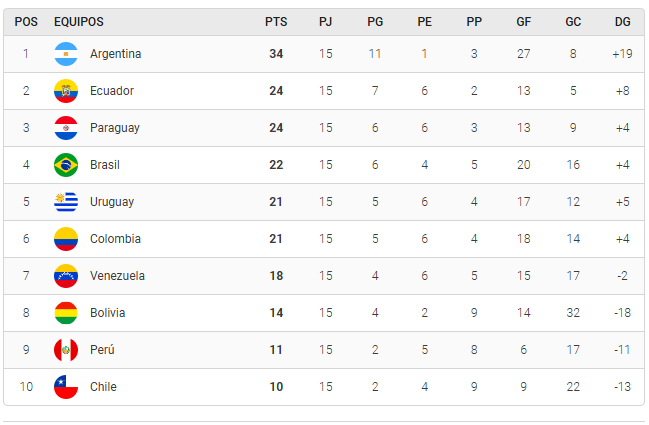
Task: Click the Paraguay flag icon
Action: pyautogui.click(x=66, y=128)
